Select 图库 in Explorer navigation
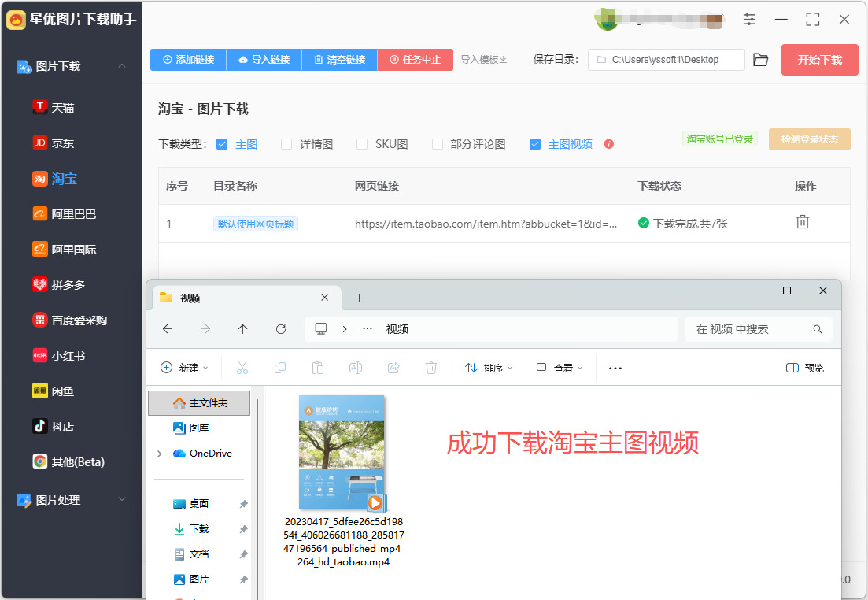868x600 pixels. 191,428
